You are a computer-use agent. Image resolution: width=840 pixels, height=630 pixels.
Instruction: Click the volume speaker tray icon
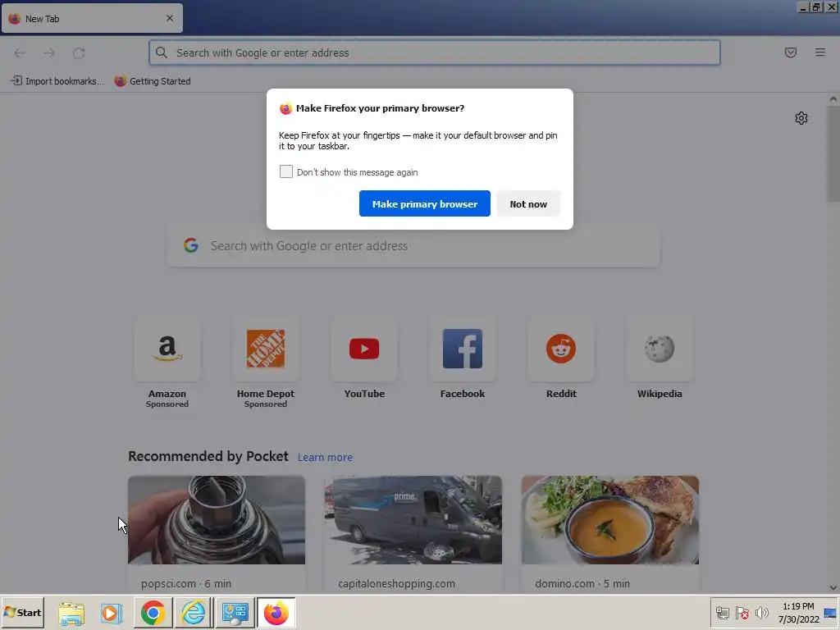click(761, 613)
